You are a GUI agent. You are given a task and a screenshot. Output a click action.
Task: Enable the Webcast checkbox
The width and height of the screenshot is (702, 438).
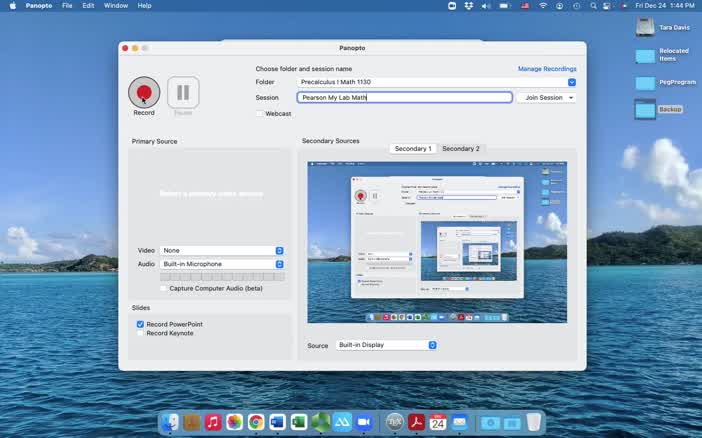(261, 114)
